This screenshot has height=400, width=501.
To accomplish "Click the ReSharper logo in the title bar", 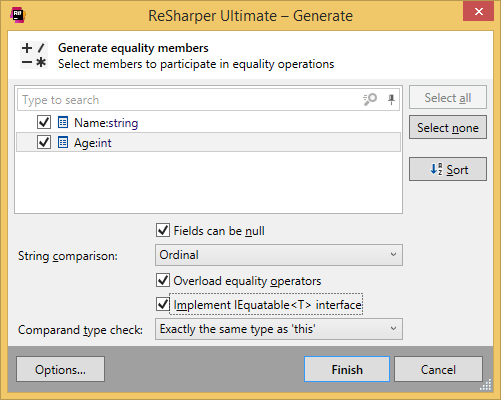I will 18,15.
